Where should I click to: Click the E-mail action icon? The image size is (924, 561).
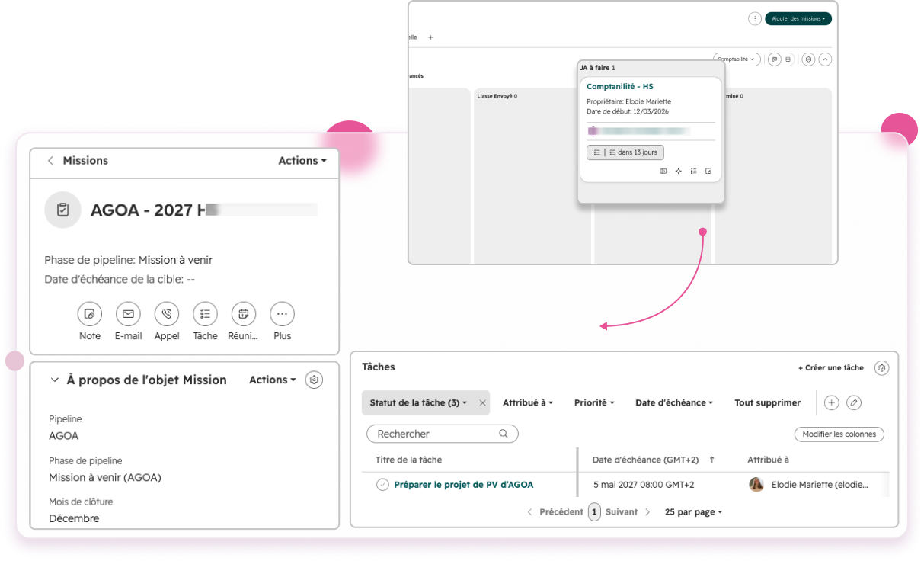[x=128, y=314]
